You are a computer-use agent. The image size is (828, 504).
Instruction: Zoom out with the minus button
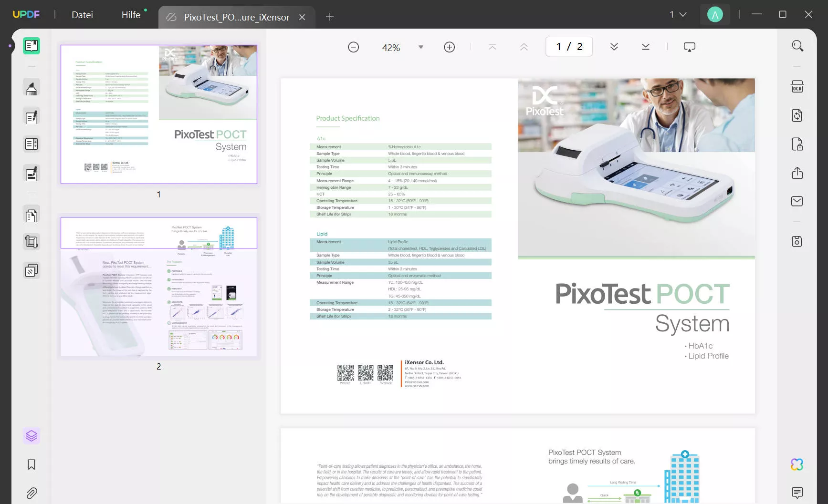click(x=353, y=47)
